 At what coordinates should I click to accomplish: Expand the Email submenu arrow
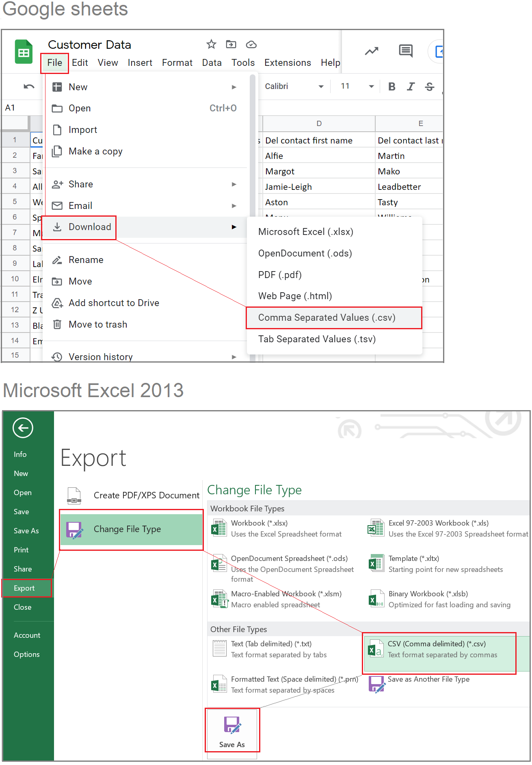(234, 206)
